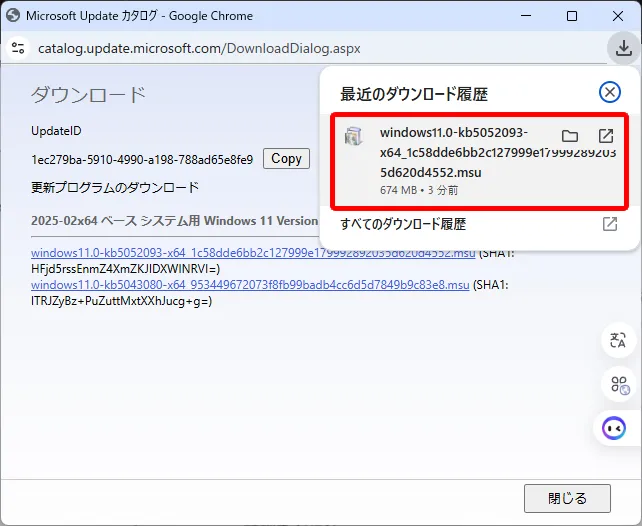Click the 閉じる button

pos(567,498)
